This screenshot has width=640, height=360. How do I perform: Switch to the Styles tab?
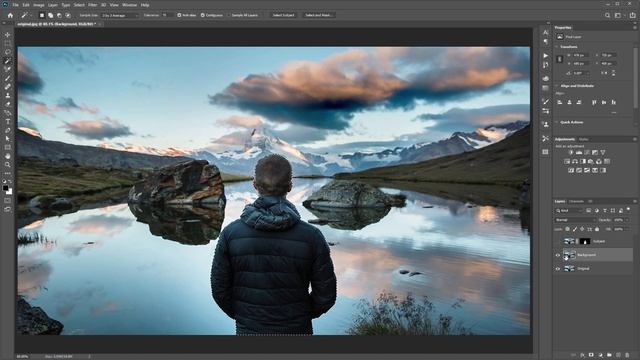point(584,139)
